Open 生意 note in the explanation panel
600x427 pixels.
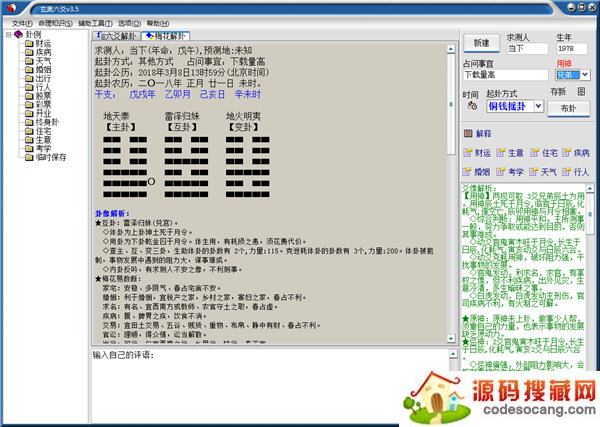[x=510, y=153]
